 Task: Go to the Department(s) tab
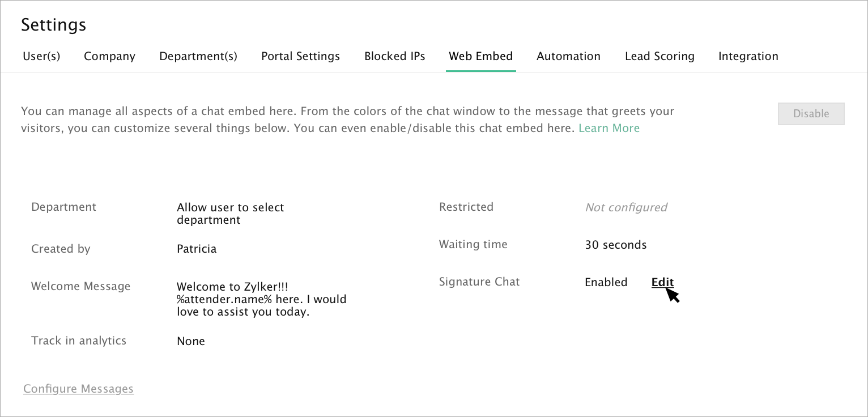[198, 57]
